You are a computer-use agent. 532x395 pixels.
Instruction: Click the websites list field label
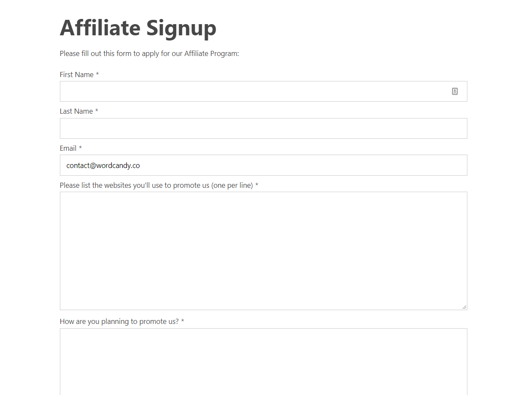(156, 185)
